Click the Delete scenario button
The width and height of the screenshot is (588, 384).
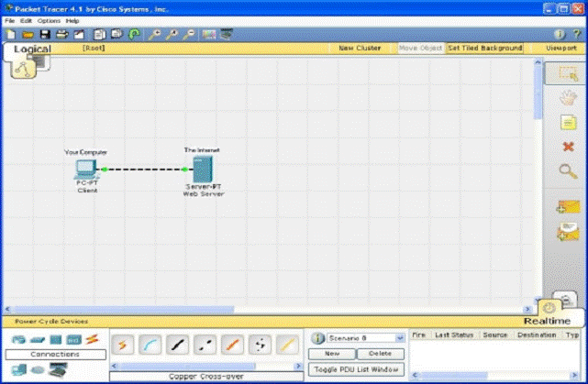click(380, 353)
